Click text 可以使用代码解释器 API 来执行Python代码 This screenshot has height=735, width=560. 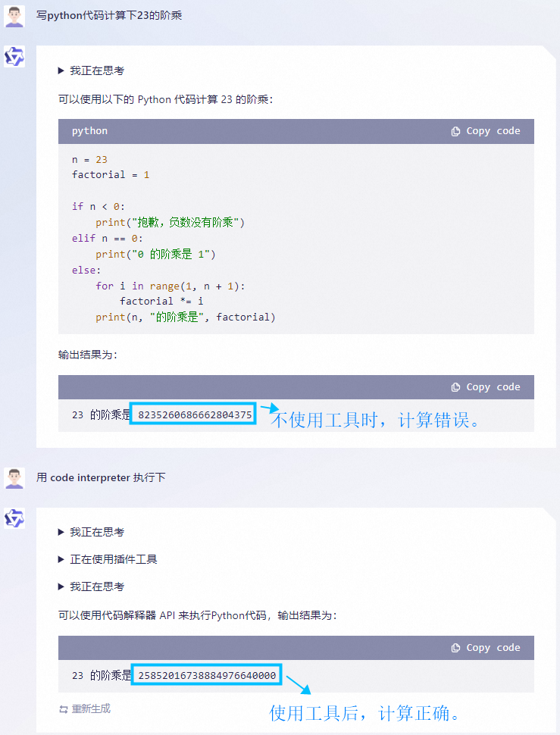click(x=162, y=615)
